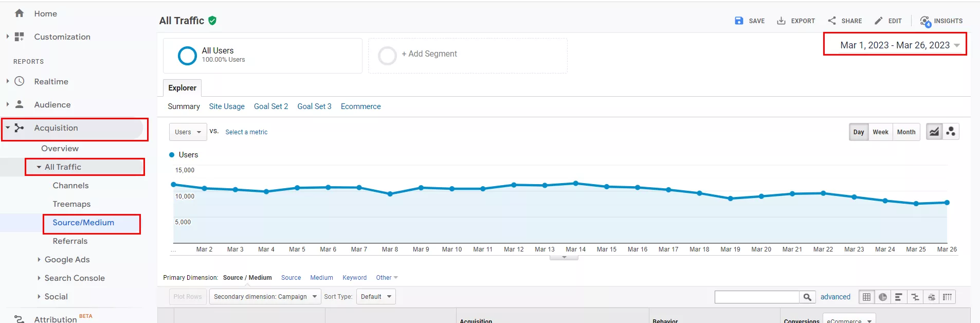Screen dimensions: 980x323
Task: Select the Performance bar view icon
Action: click(x=899, y=297)
